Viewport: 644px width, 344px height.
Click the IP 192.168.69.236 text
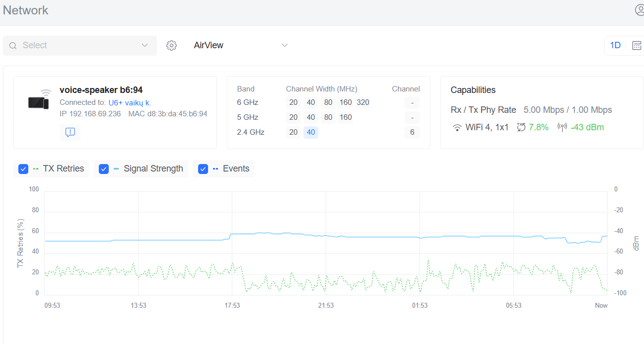[x=90, y=114]
